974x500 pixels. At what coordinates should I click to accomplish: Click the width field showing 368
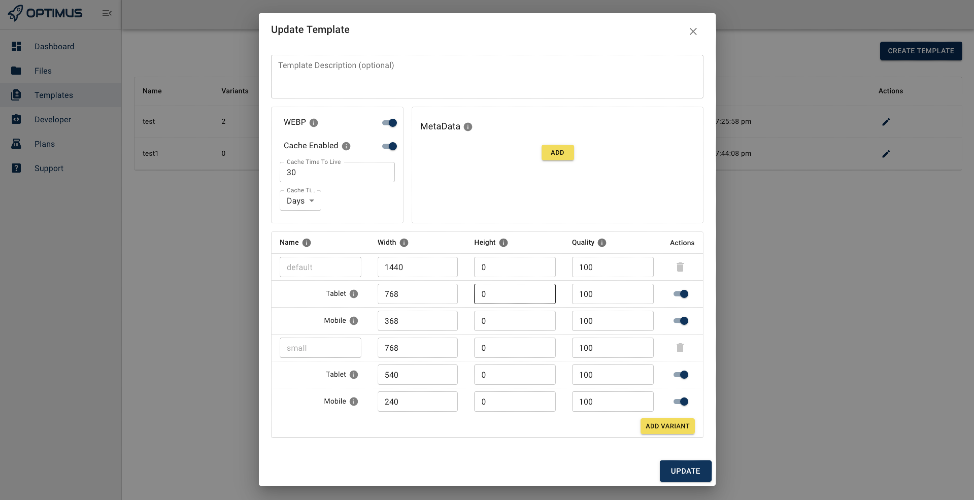417,321
